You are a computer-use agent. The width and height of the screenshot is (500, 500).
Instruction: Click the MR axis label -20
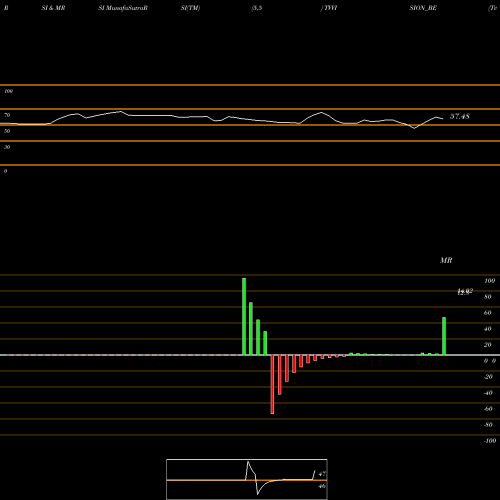coord(488,377)
